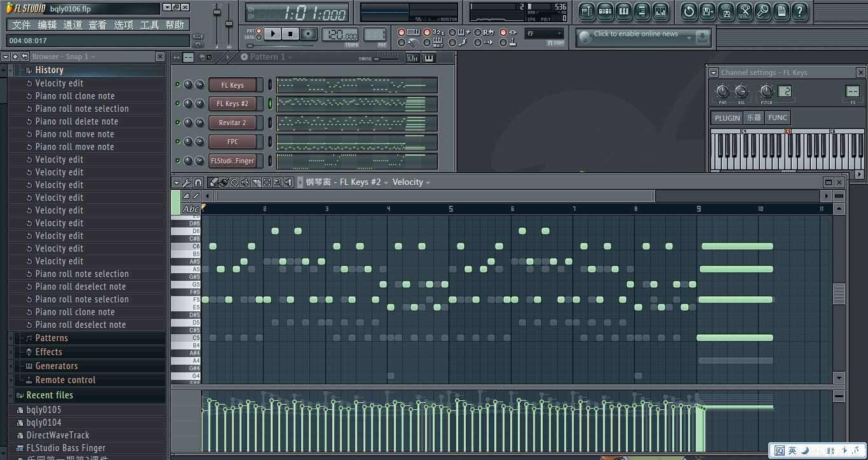This screenshot has width=868, height=460.
Task: Click the question mark help icon
Action: [799, 11]
